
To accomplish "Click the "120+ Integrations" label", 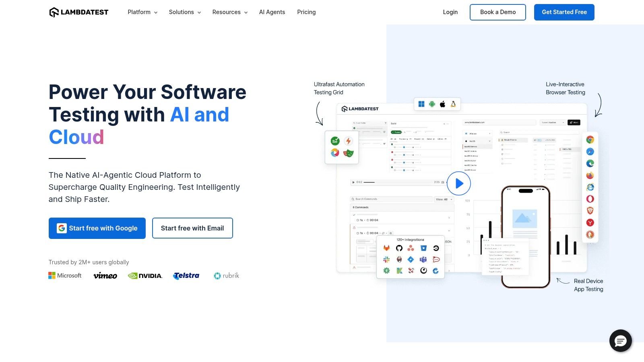I will 410,240.
